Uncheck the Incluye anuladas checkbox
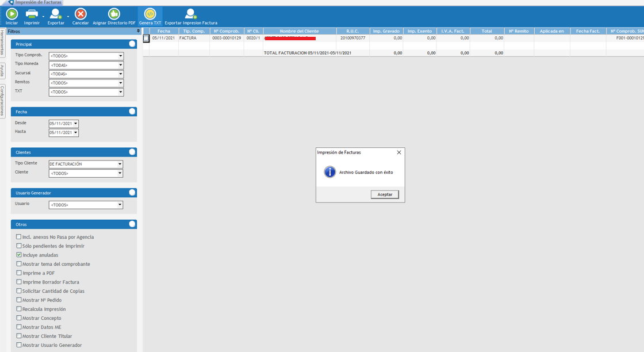 (x=19, y=255)
